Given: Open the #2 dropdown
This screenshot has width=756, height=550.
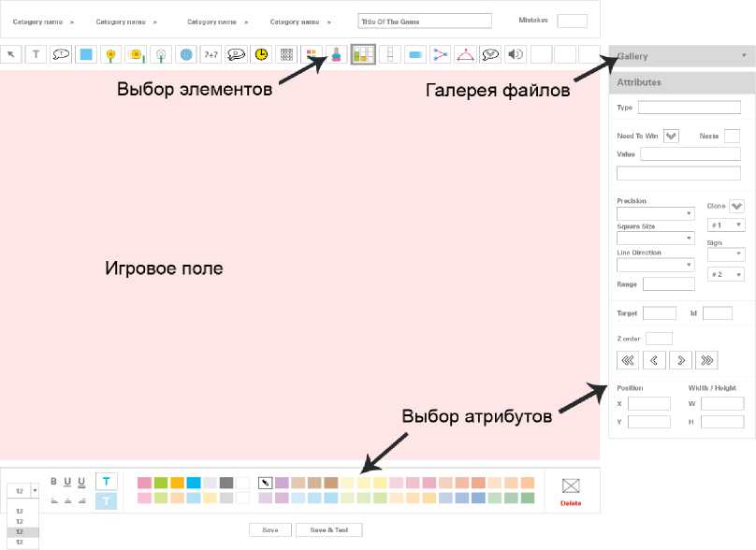Looking at the screenshot, I should (726, 274).
